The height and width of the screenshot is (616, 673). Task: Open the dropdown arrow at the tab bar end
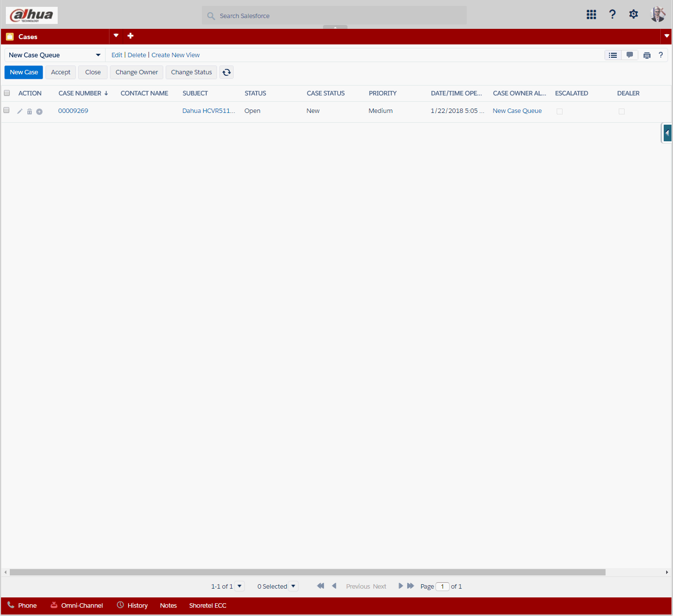(667, 36)
